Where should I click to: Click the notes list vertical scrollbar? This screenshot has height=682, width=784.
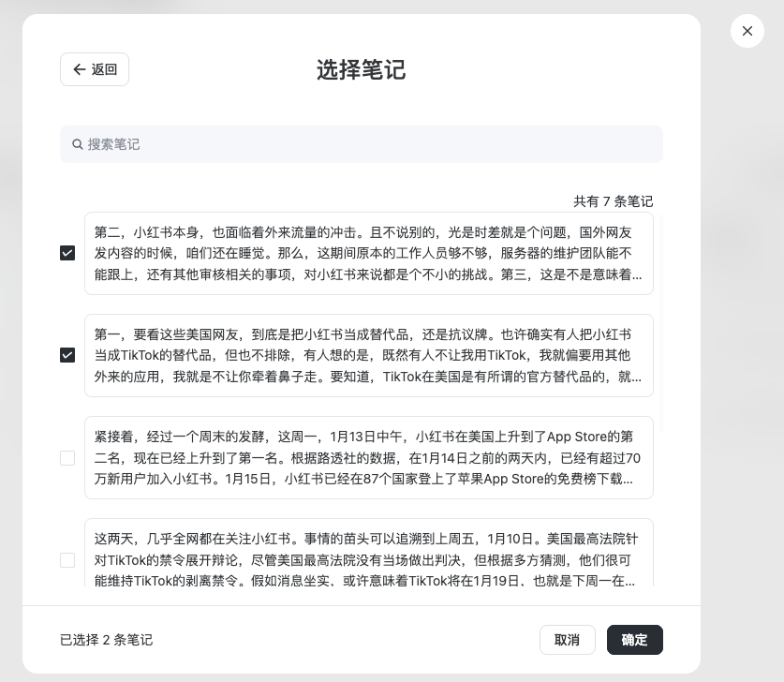click(660, 319)
